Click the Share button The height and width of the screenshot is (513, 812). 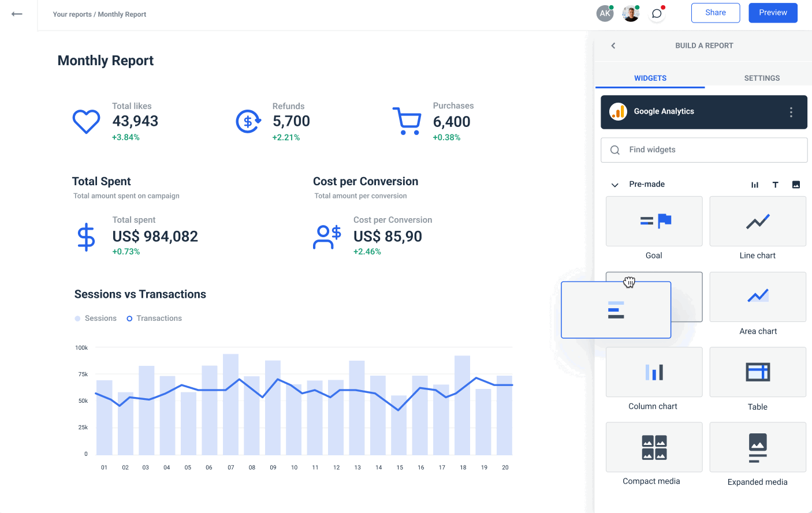click(715, 12)
